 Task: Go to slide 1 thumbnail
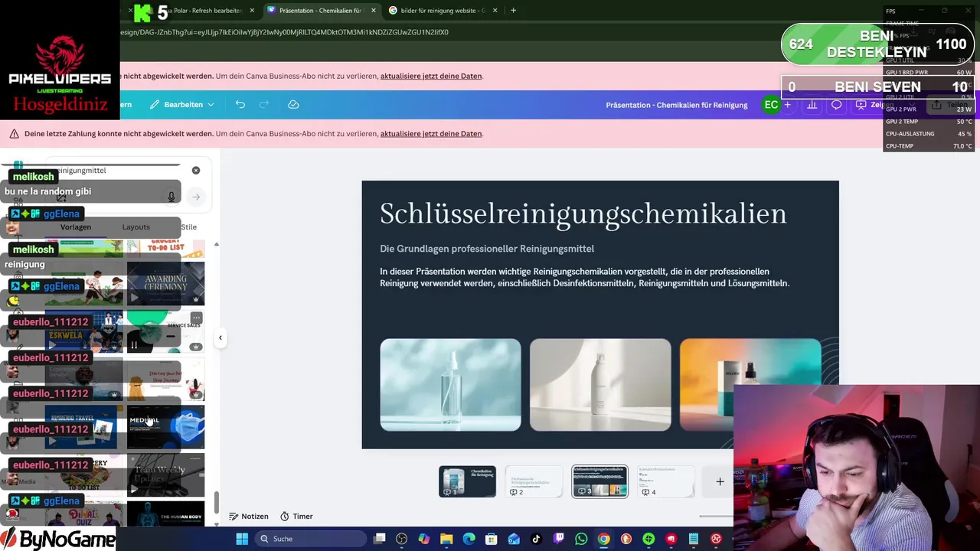(467, 481)
